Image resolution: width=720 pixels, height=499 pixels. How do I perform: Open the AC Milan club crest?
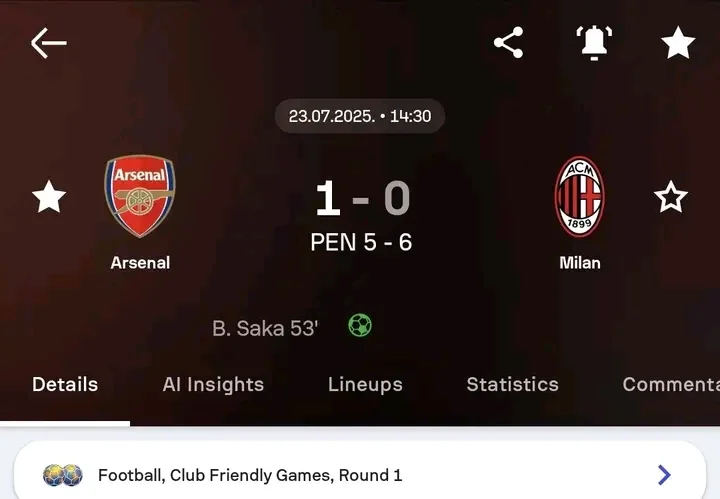coord(579,196)
